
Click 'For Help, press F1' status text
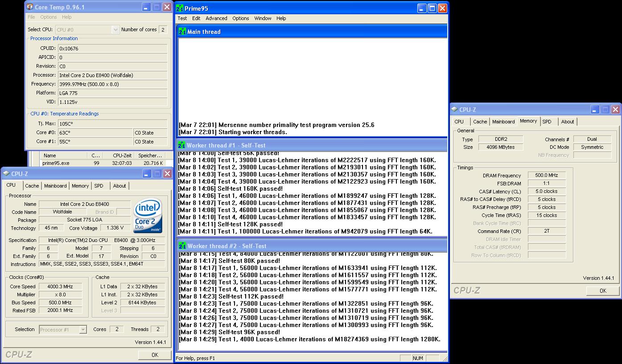coord(195,358)
